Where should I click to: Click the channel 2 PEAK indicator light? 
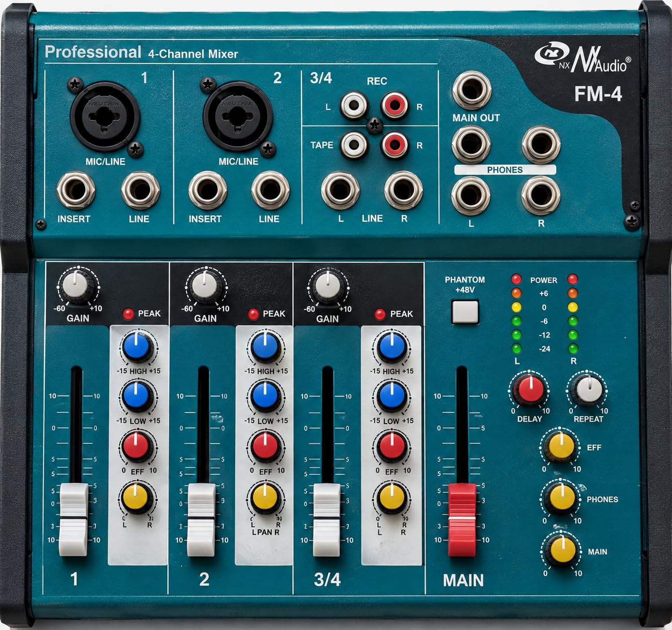point(254,314)
